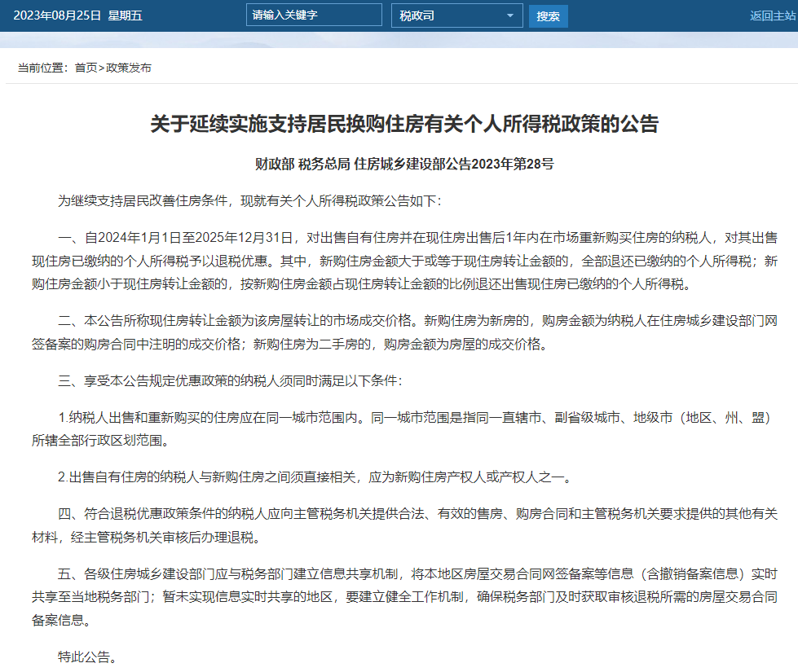
Task: Click the introductory paragraph beginning 为继续支持
Action: 249,201
